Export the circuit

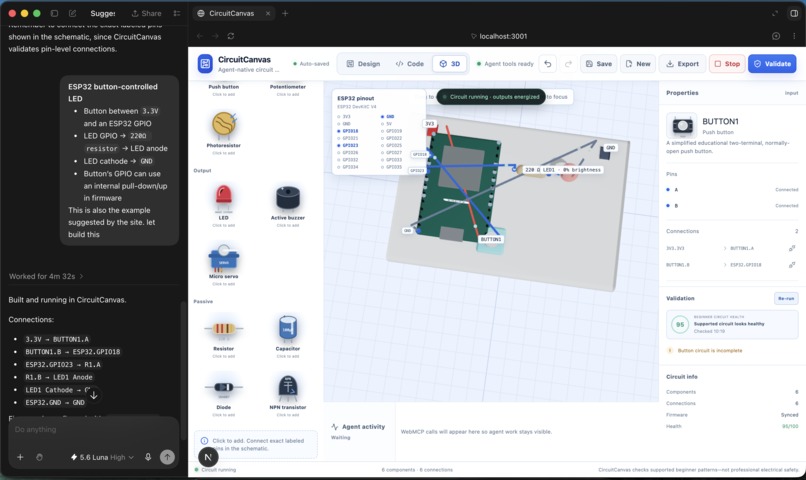(x=682, y=64)
